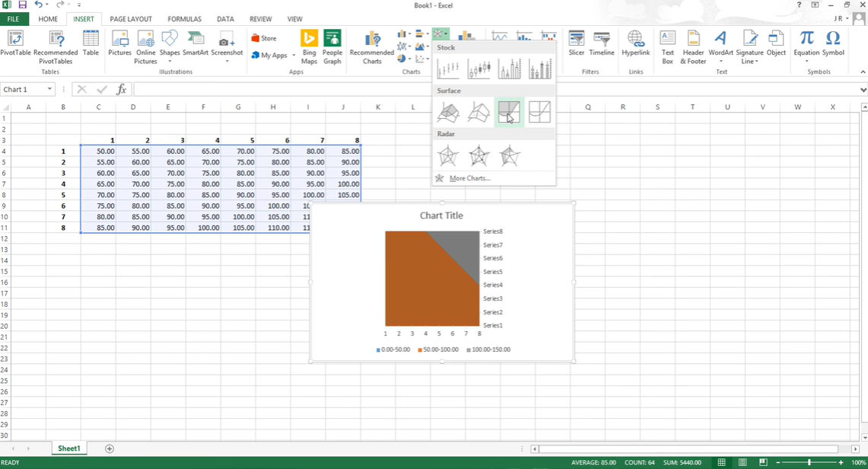Collapse the ribbon
This screenshot has width=868, height=469.
pos(863,72)
